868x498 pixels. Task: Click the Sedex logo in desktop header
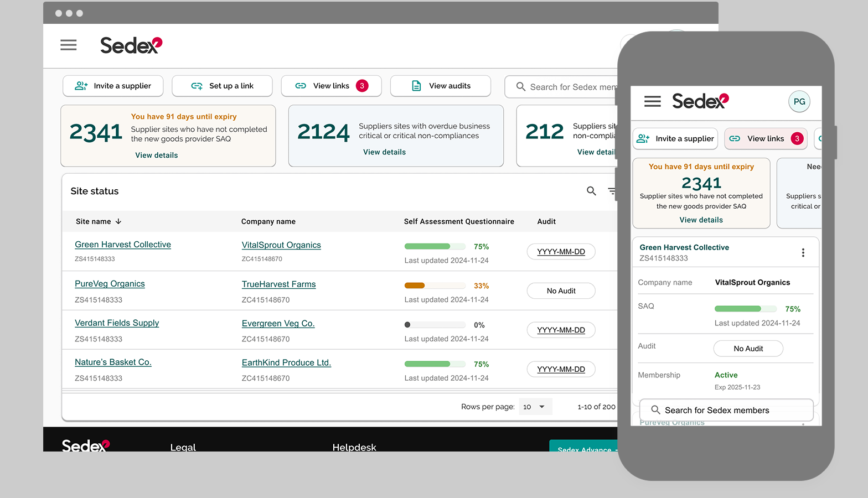coord(131,45)
